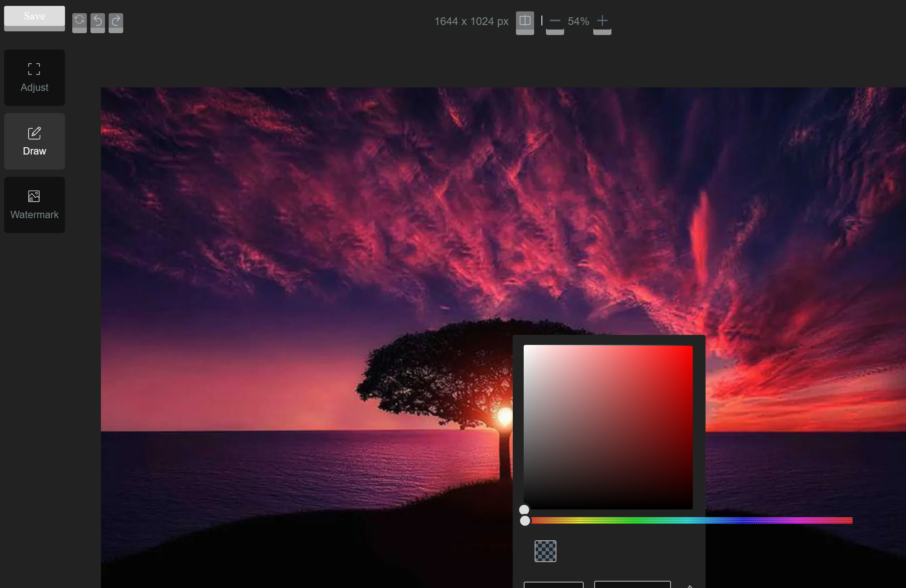The image size is (906, 588).
Task: Zoom in with the plus icon
Action: pyautogui.click(x=602, y=21)
